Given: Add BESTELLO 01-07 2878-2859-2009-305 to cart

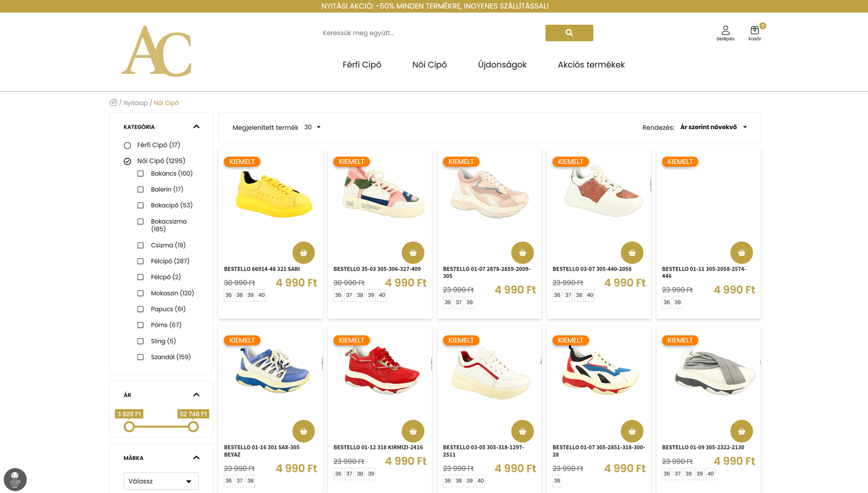Looking at the screenshot, I should [522, 252].
